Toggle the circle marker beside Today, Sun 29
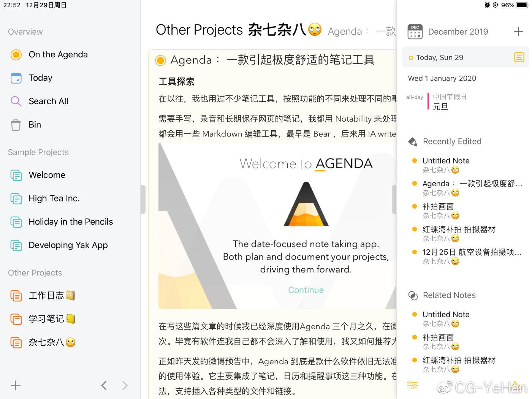532x399 pixels. 411,58
